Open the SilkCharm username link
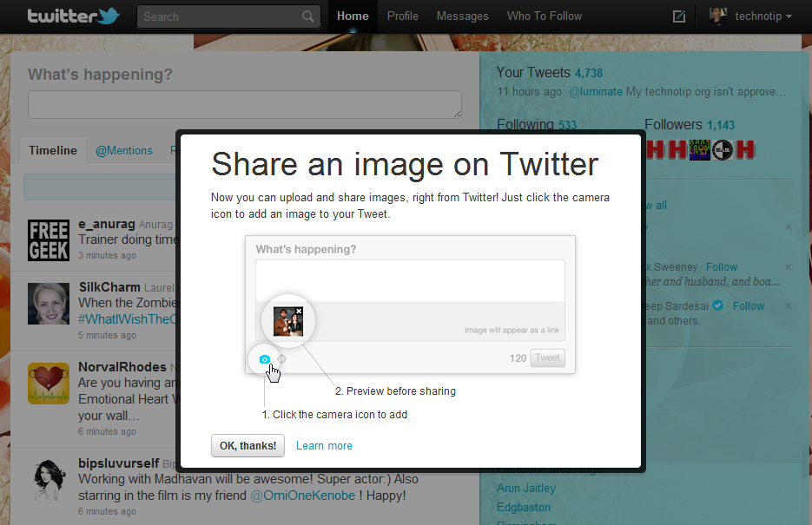812x525 pixels. click(109, 287)
